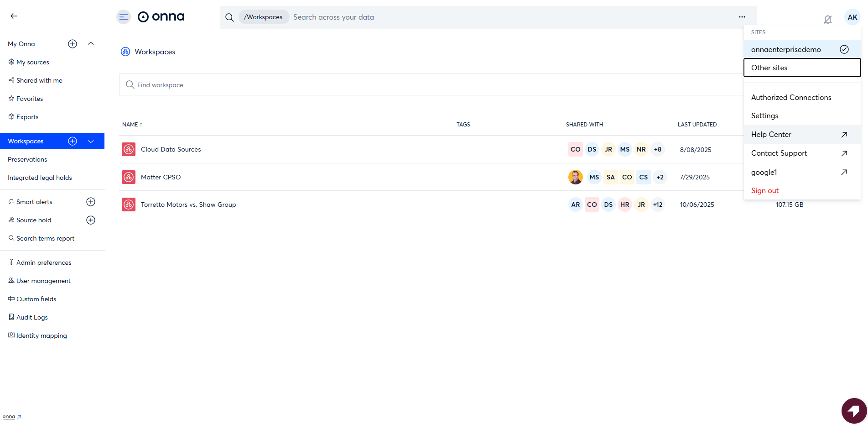The height and width of the screenshot is (425, 868).
Task: Open the AK user avatar menu
Action: pyautogui.click(x=852, y=17)
